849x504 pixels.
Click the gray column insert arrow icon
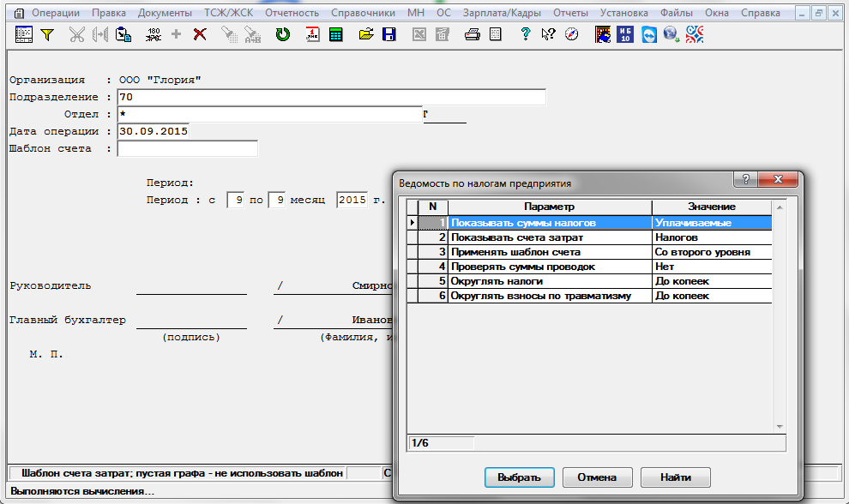click(x=100, y=34)
